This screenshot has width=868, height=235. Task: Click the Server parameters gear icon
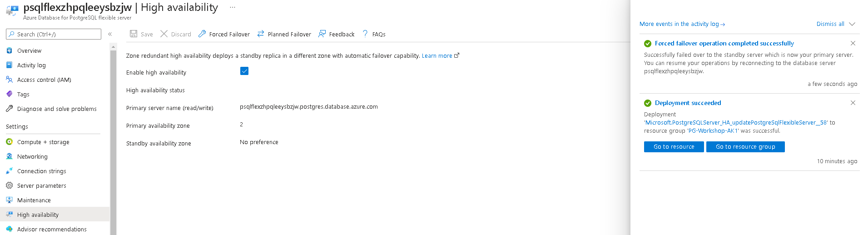[x=9, y=185]
